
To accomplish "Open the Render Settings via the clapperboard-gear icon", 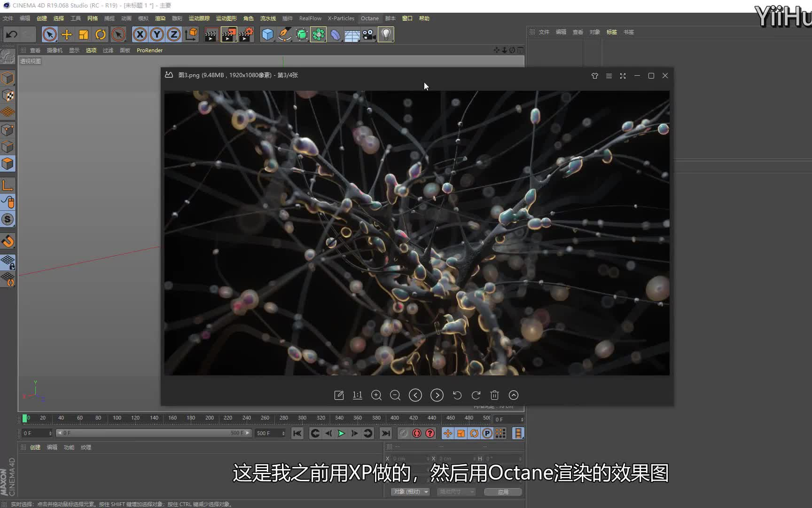I will click(246, 34).
